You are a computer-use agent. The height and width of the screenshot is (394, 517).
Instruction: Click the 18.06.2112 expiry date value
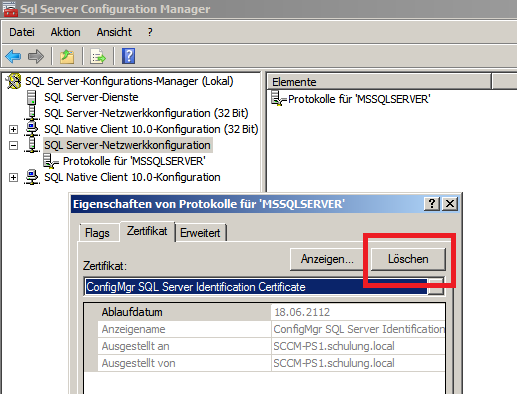point(302,312)
